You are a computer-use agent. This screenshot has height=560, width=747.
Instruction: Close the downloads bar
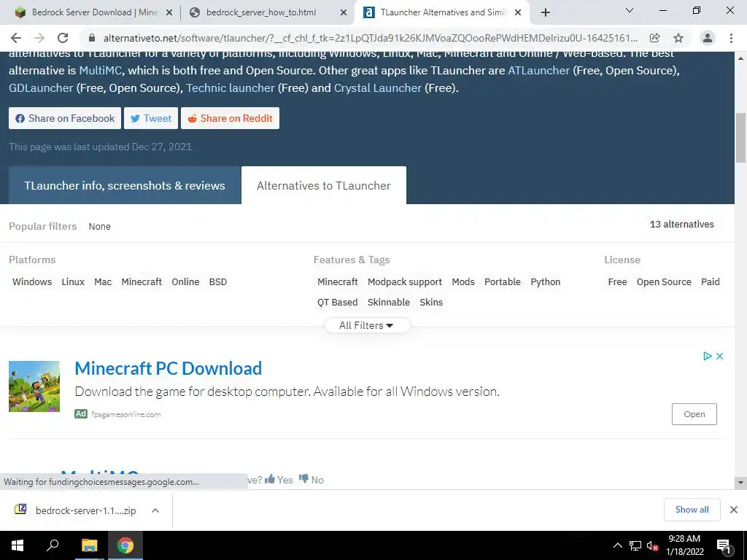click(x=734, y=510)
